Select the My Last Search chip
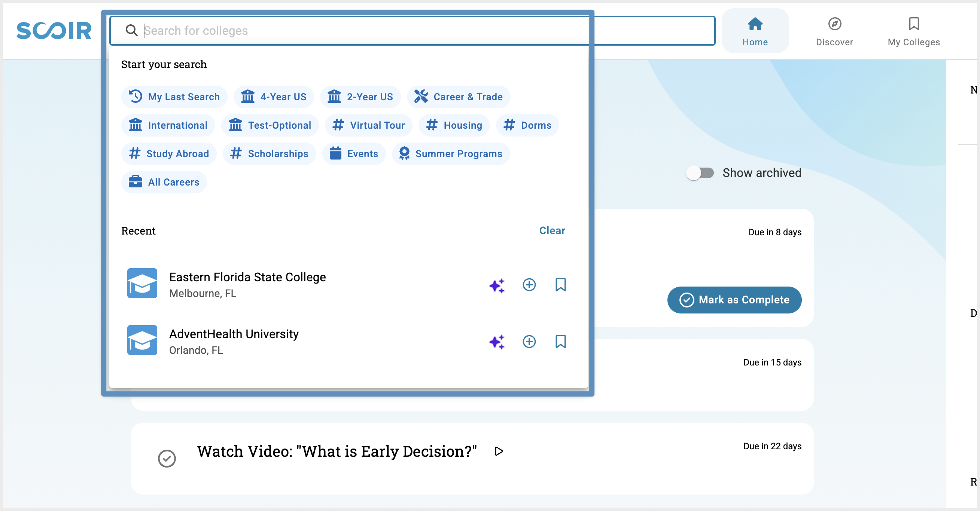The height and width of the screenshot is (511, 980). [174, 97]
